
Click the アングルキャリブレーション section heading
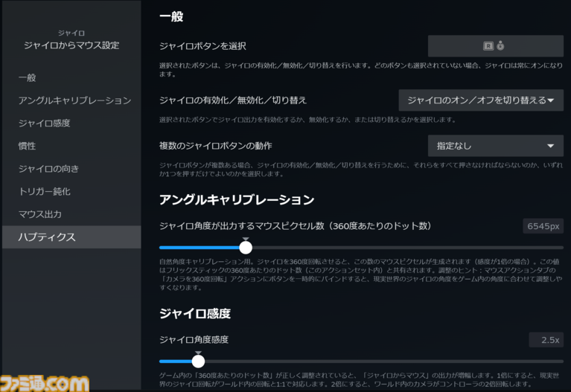[237, 199]
